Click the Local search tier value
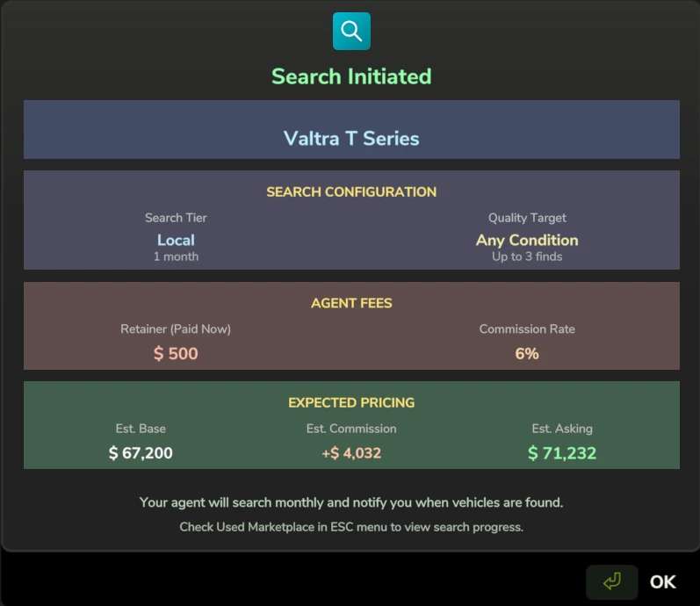The width and height of the screenshot is (700, 606). (x=176, y=240)
